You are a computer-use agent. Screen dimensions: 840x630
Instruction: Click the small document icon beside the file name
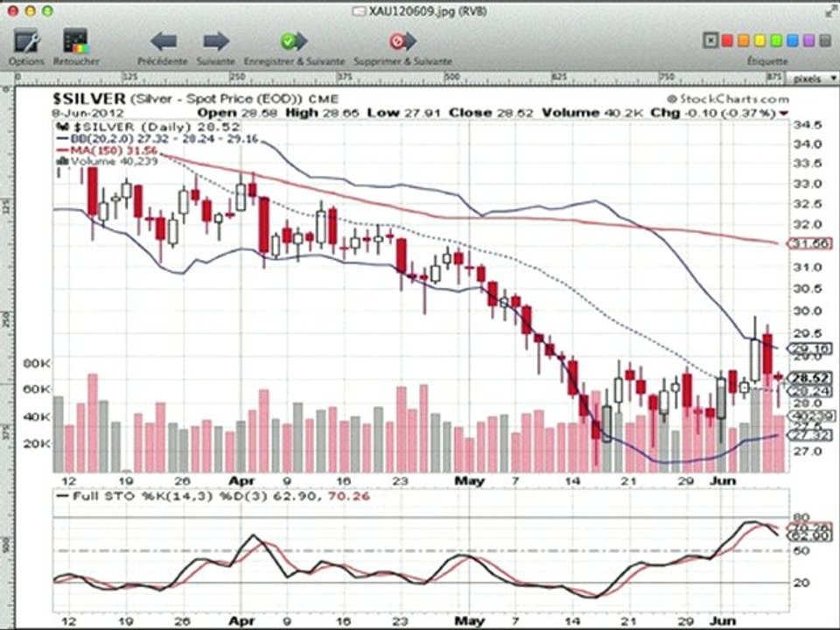(x=359, y=10)
